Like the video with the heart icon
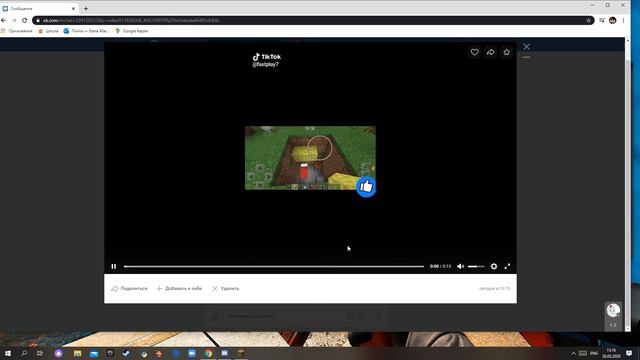Screen dimensions: 640x360 point(474,52)
